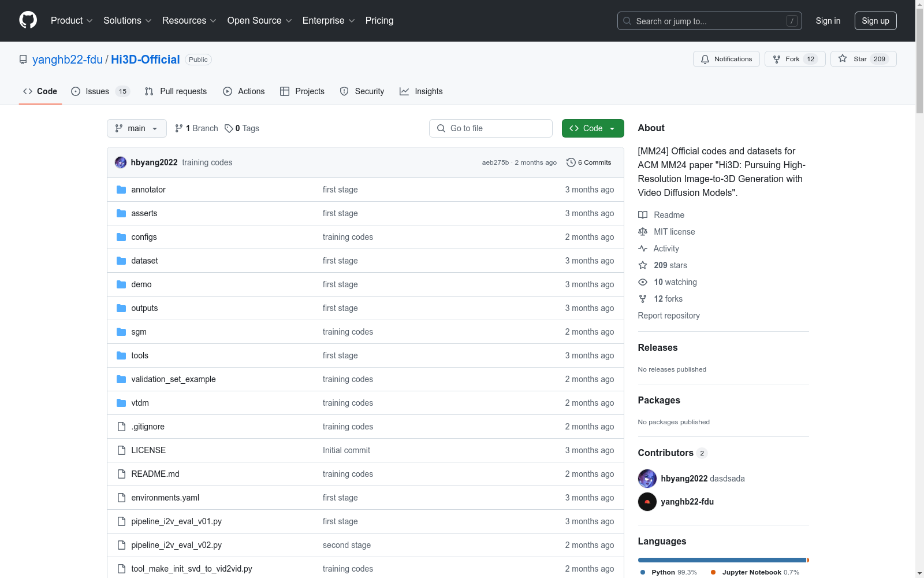This screenshot has width=924, height=578.
Task: Open commit aeb275b link
Action: pyautogui.click(x=495, y=162)
